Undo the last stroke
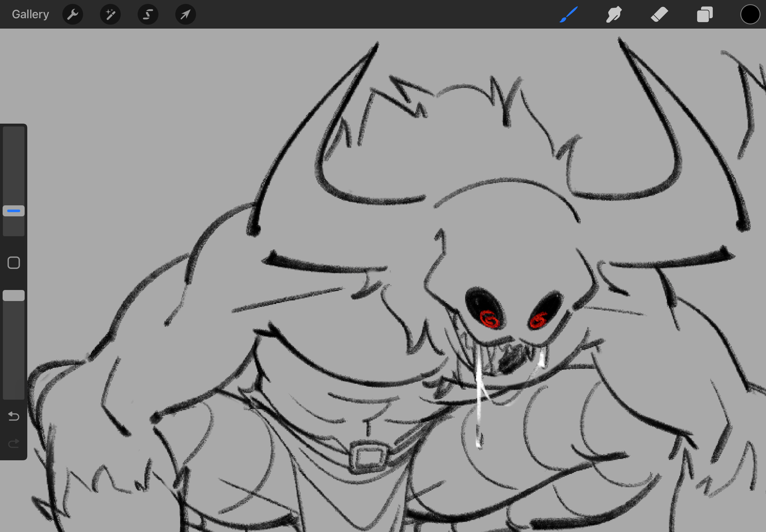Screen dimensions: 766x532 pos(14,416)
